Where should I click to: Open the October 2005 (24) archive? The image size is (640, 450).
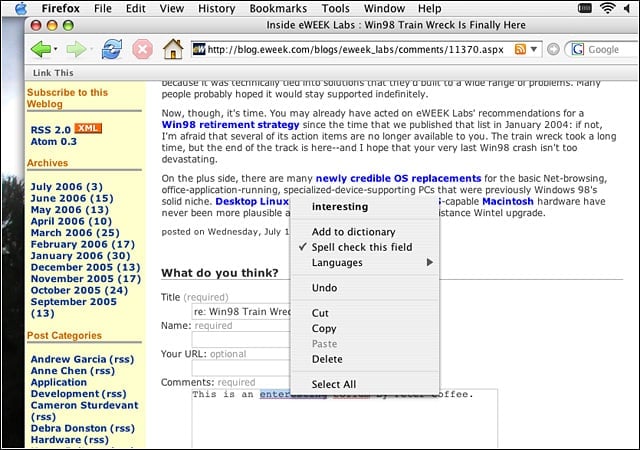point(79,290)
